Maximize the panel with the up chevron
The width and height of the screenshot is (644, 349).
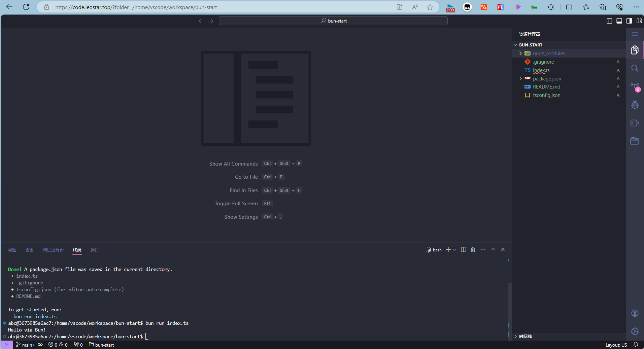tap(493, 249)
